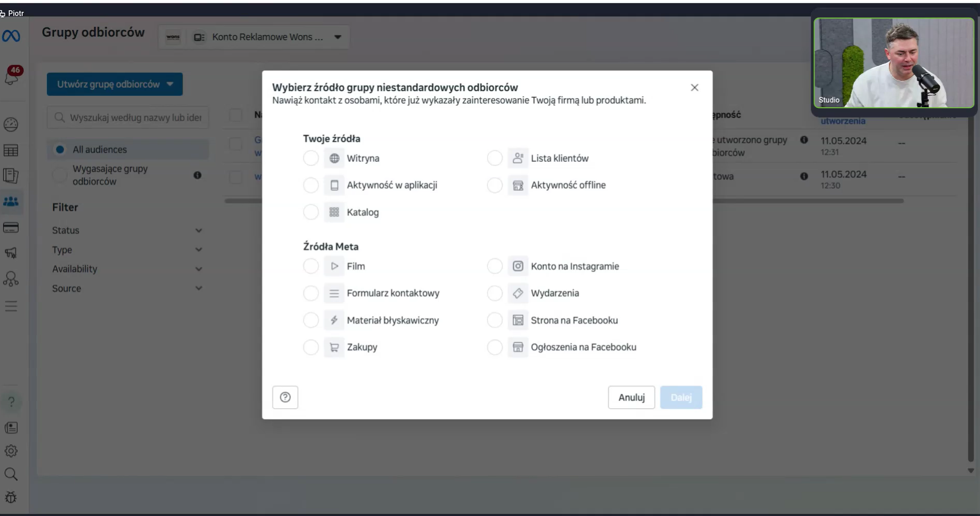Open Utwórz grupę odbiorców dropdown button
The width and height of the screenshot is (980, 516).
(x=115, y=85)
